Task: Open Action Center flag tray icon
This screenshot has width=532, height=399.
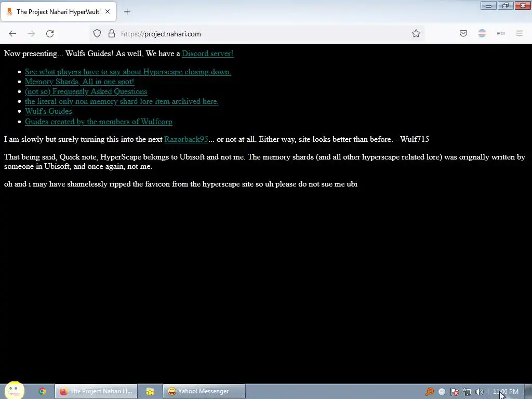Action: coord(454,392)
